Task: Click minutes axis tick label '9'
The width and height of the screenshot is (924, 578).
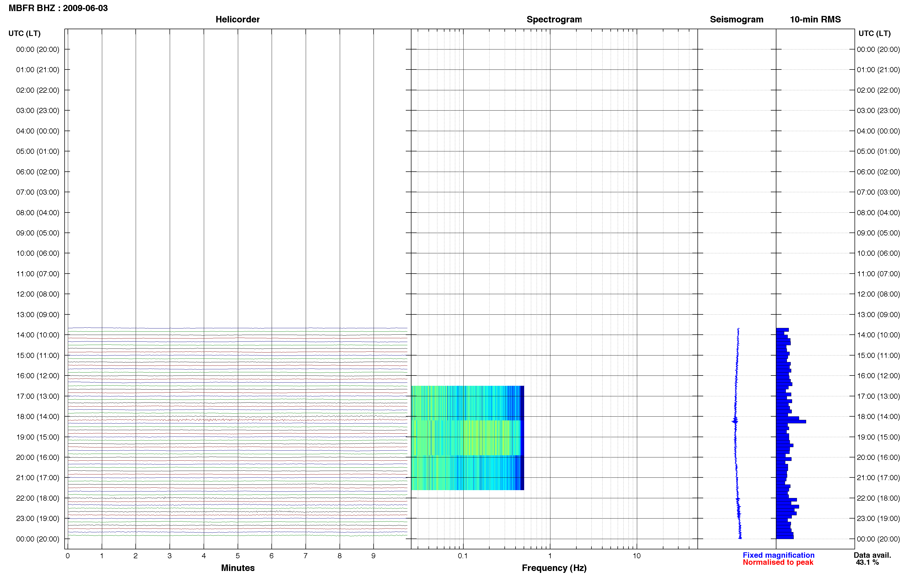Action: (373, 556)
